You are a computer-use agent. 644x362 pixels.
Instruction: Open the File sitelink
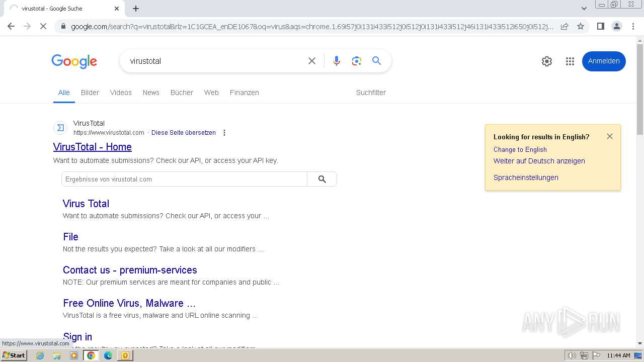click(x=71, y=237)
